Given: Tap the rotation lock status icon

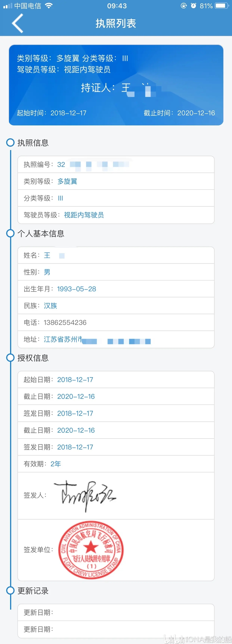Looking at the screenshot, I should 183,6.
